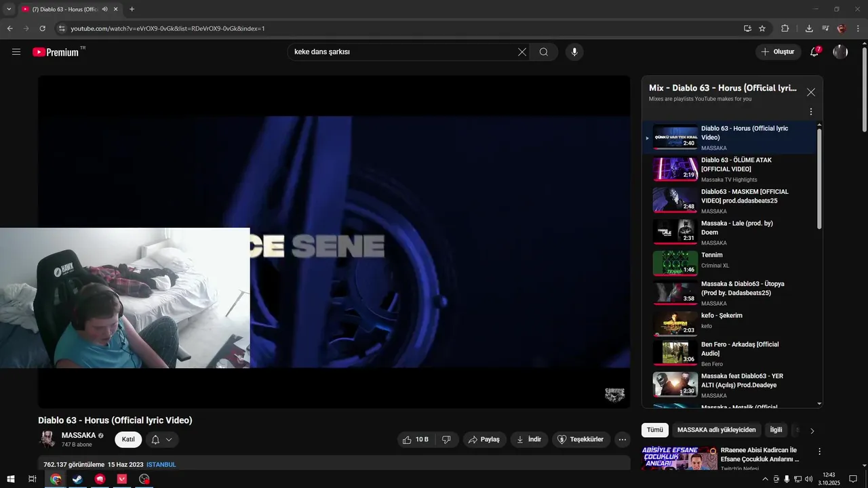This screenshot has height=488, width=868.
Task: Click the search magnifier button
Action: 544,52
